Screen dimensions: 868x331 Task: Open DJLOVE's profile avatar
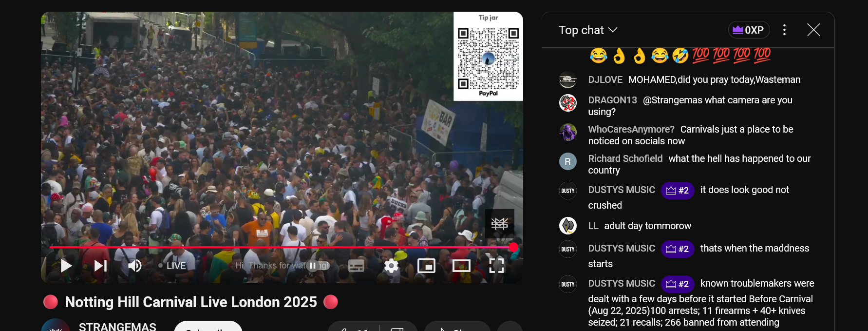point(568,79)
